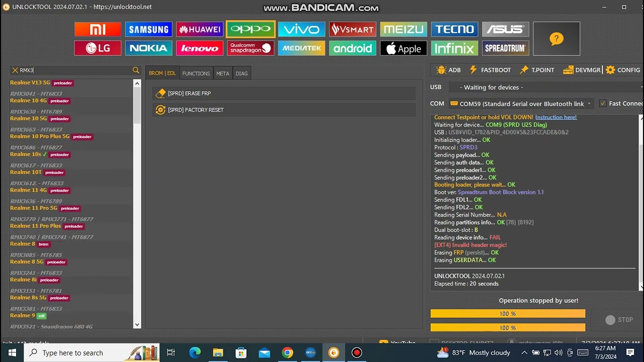
Task: Open the COM59 port dropdown
Action: click(x=521, y=104)
